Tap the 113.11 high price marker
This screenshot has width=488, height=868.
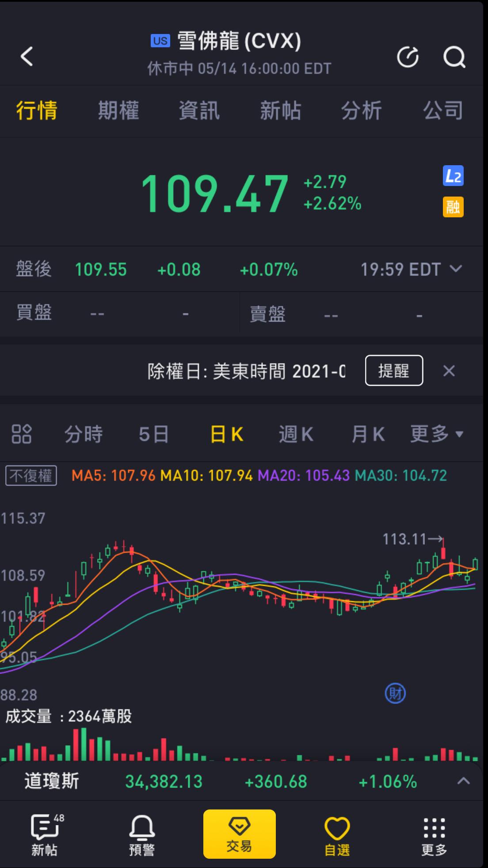click(x=412, y=539)
